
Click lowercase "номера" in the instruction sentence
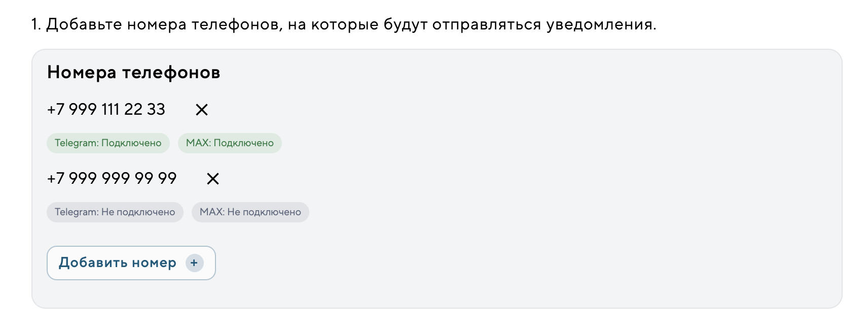point(157,24)
